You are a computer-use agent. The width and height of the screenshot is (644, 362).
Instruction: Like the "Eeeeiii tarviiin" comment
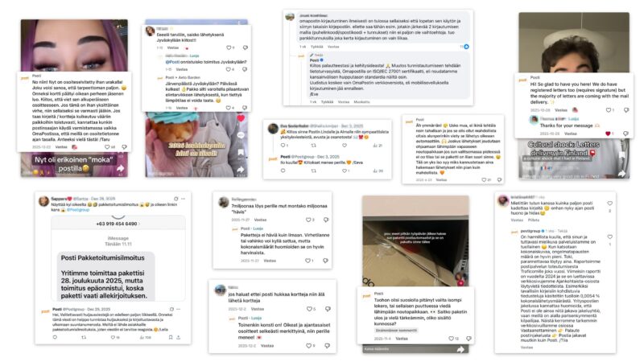229,47
